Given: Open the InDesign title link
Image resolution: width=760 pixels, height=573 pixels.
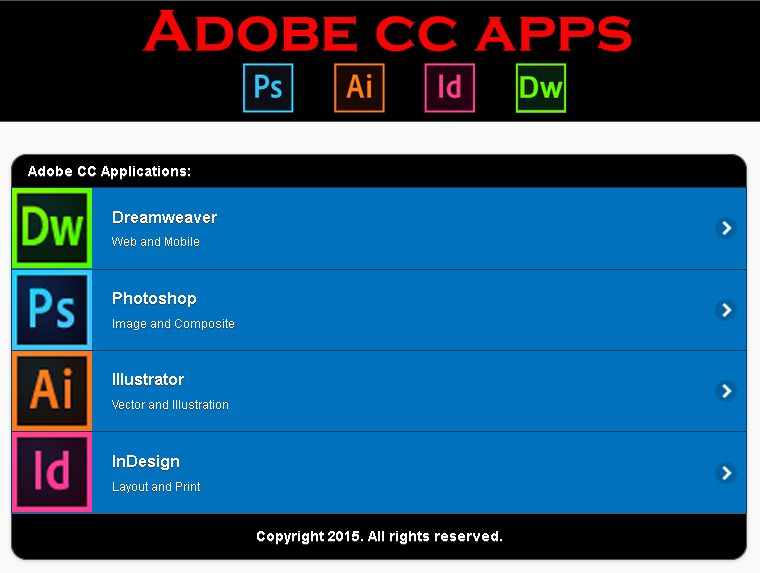Looking at the screenshot, I should click(146, 462).
